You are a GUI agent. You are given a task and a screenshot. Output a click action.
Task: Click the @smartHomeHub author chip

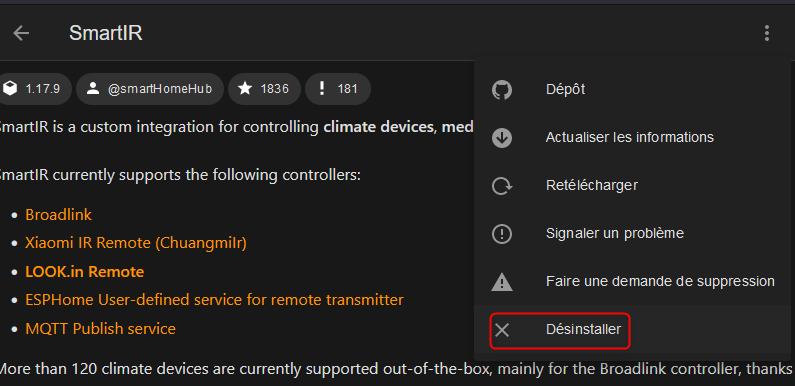pyautogui.click(x=150, y=89)
